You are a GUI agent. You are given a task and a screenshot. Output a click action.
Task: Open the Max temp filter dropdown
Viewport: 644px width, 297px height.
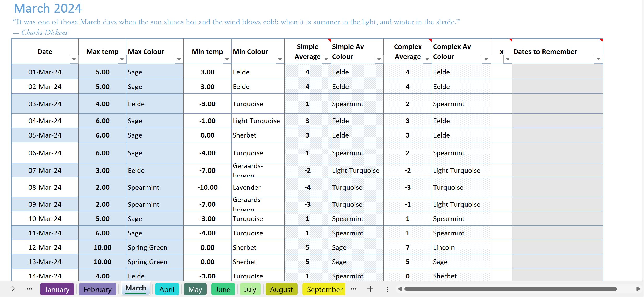click(122, 60)
